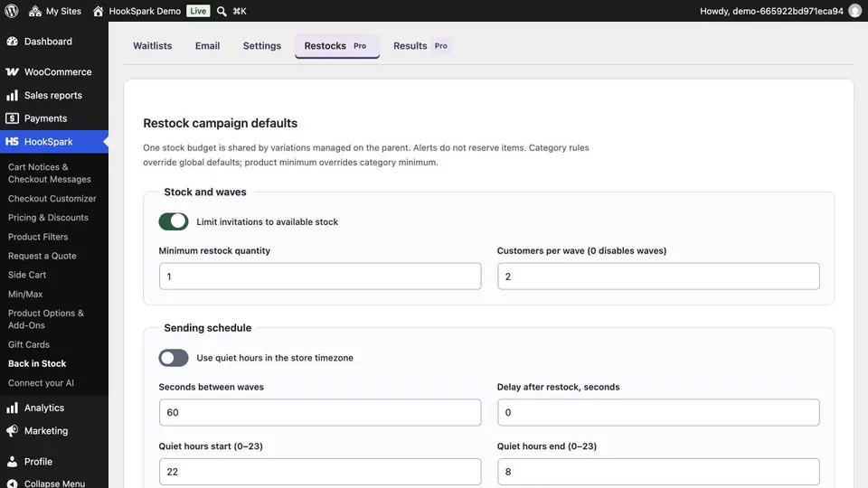Image resolution: width=868 pixels, height=488 pixels.
Task: Click the Profile person icon
Action: 12,462
